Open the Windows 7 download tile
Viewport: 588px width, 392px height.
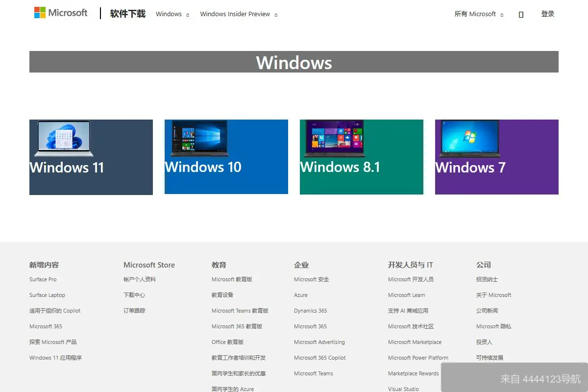pyautogui.click(x=496, y=157)
